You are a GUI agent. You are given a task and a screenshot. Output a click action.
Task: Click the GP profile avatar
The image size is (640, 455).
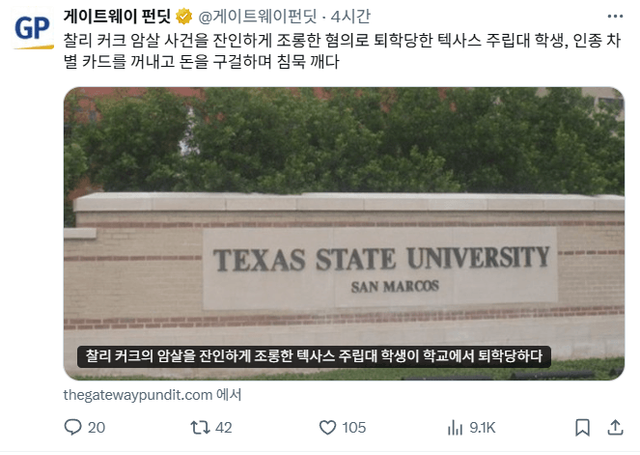[x=33, y=30]
